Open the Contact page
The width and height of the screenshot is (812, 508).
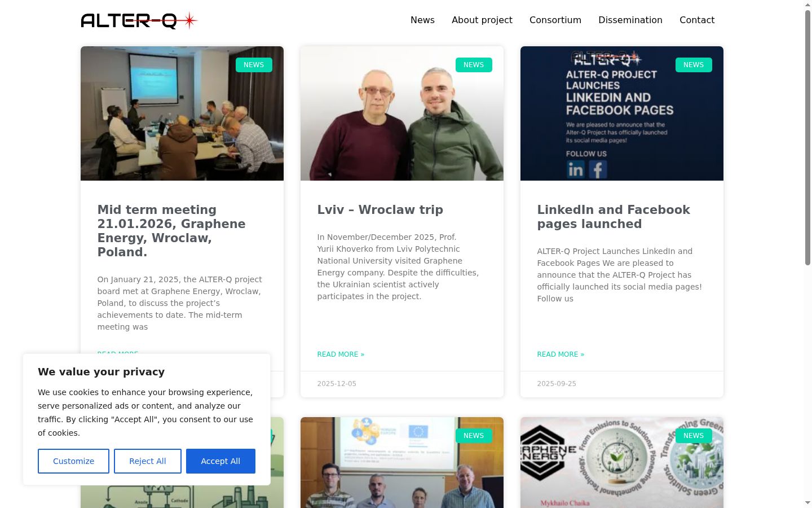[697, 20]
